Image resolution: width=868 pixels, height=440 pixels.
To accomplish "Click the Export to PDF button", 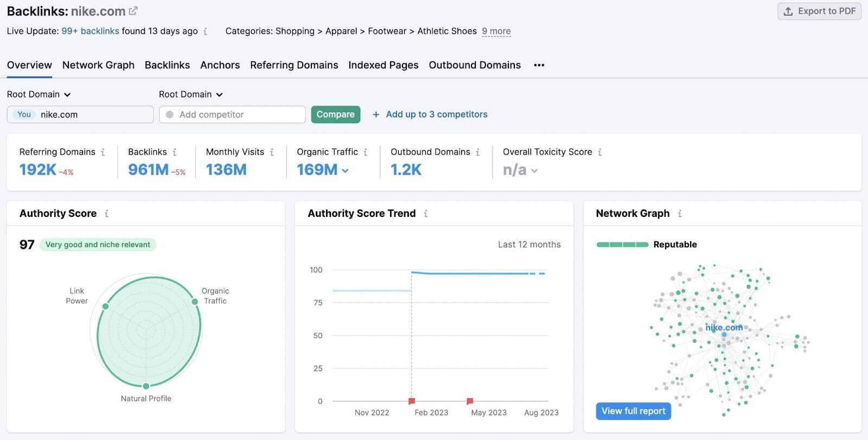I will click(819, 11).
